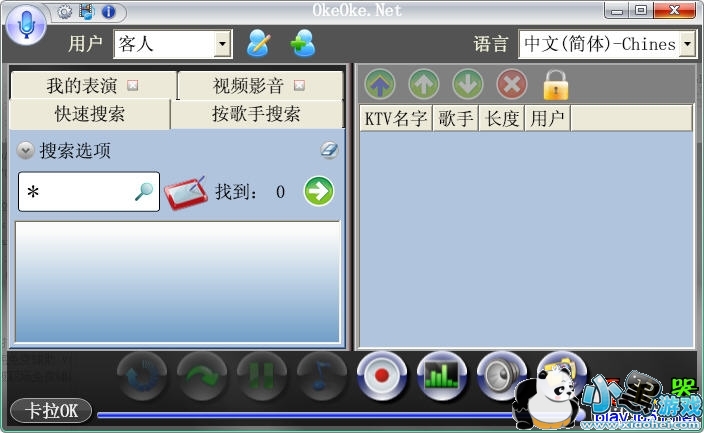The width and height of the screenshot is (704, 433).
Task: Click the speaker volume button
Action: (502, 376)
